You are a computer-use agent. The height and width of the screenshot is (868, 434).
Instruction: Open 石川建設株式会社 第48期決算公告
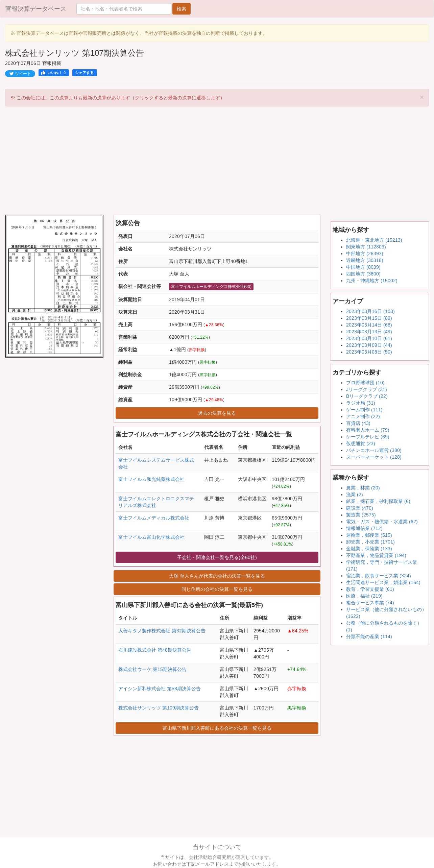pos(154,650)
